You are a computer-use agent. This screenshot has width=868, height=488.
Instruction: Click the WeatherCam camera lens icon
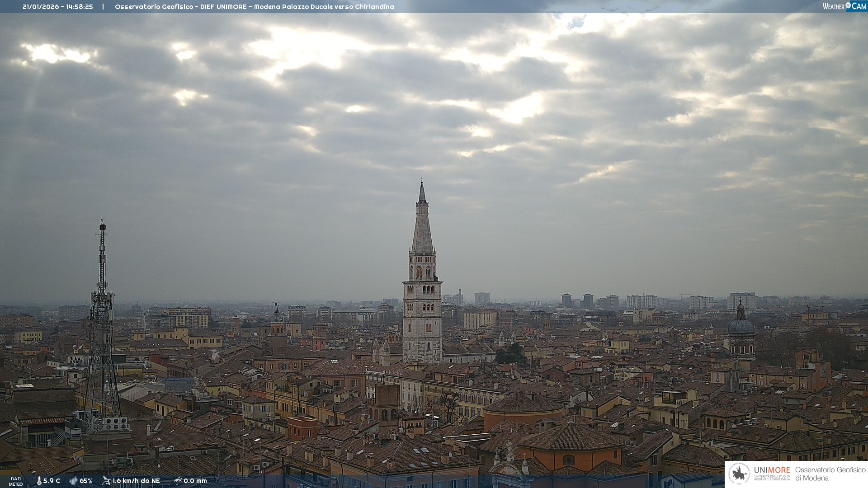[x=848, y=5]
